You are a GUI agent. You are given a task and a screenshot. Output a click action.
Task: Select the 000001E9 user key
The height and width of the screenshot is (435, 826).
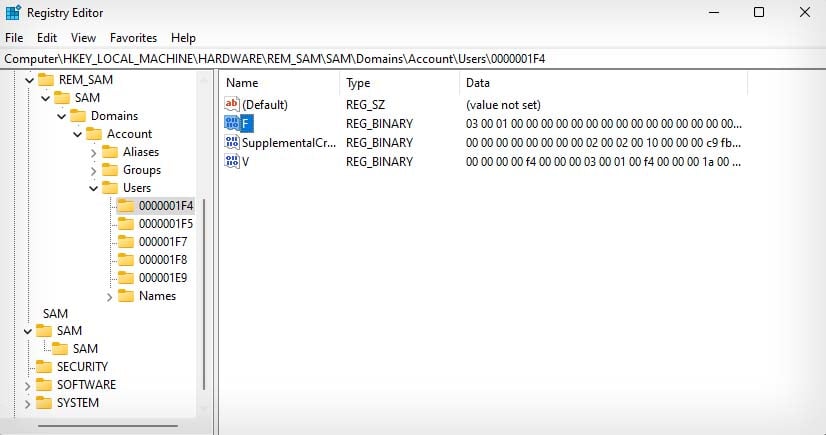(x=163, y=278)
